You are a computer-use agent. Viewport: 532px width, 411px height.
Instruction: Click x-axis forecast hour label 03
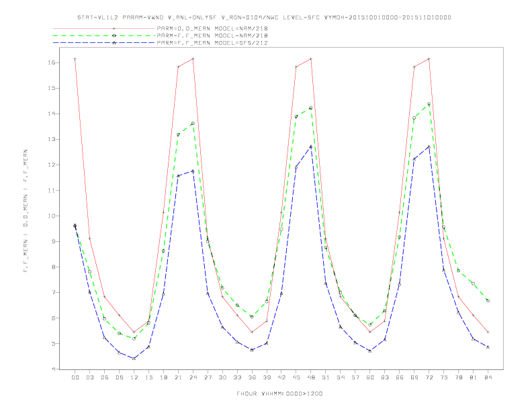(89, 377)
